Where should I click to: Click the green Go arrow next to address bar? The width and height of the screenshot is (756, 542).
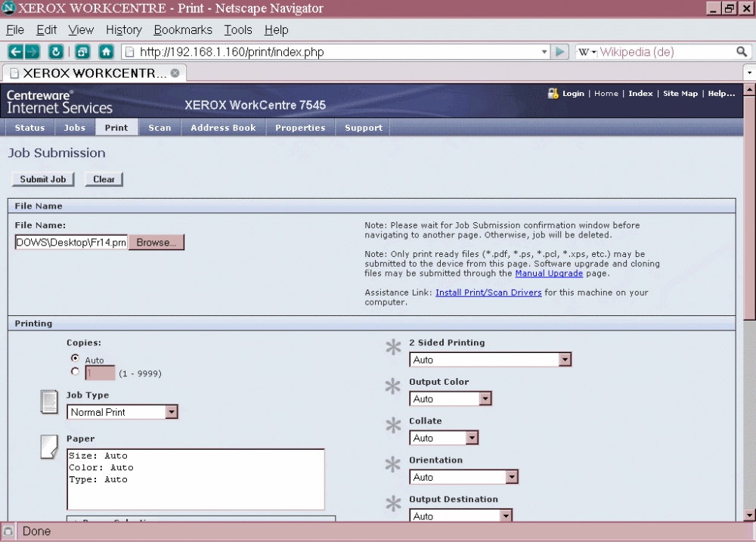click(x=559, y=52)
